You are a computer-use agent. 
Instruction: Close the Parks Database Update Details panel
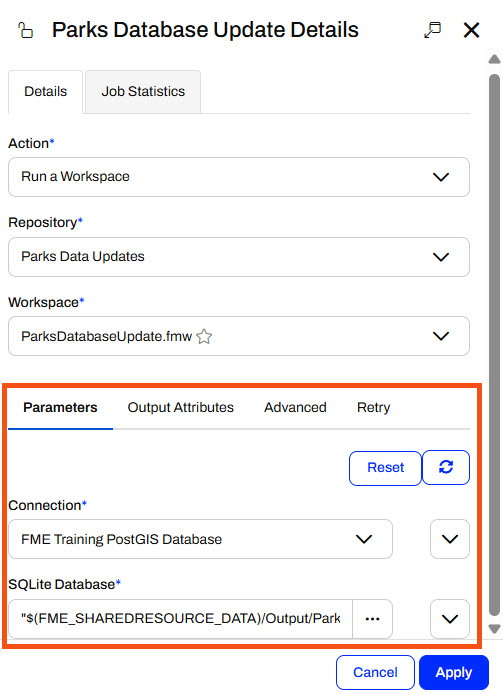click(471, 31)
